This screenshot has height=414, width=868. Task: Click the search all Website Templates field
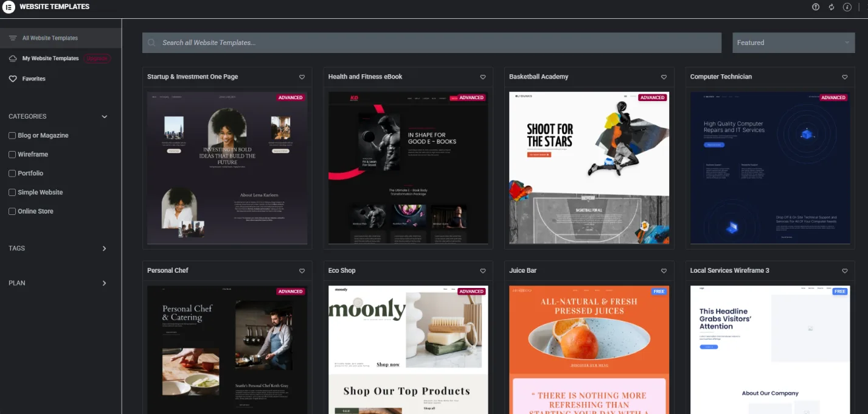point(432,43)
